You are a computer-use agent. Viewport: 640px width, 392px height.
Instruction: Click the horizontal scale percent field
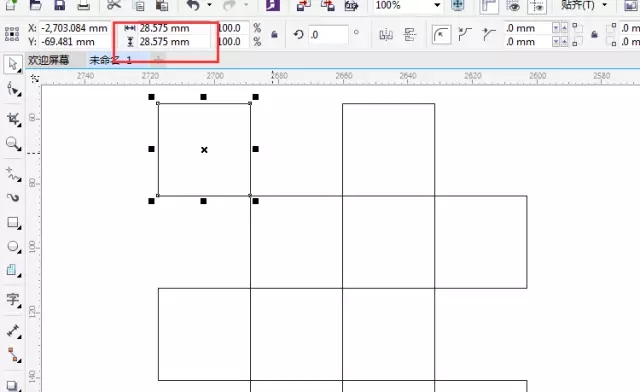(233, 28)
